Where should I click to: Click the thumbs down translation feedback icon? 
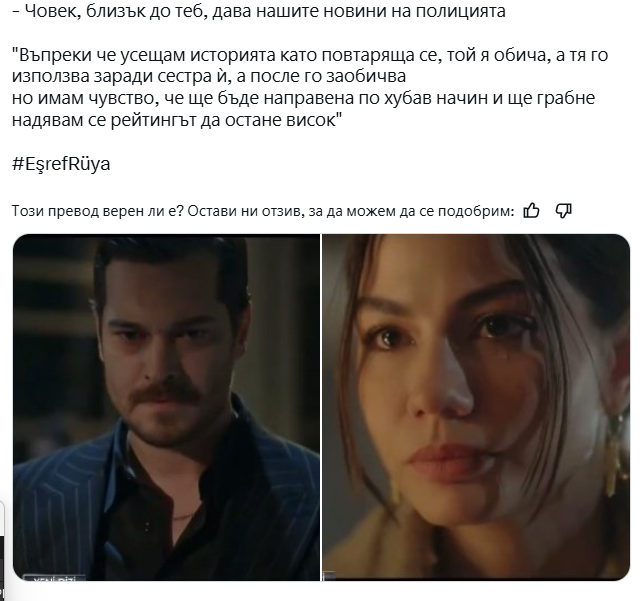click(564, 211)
